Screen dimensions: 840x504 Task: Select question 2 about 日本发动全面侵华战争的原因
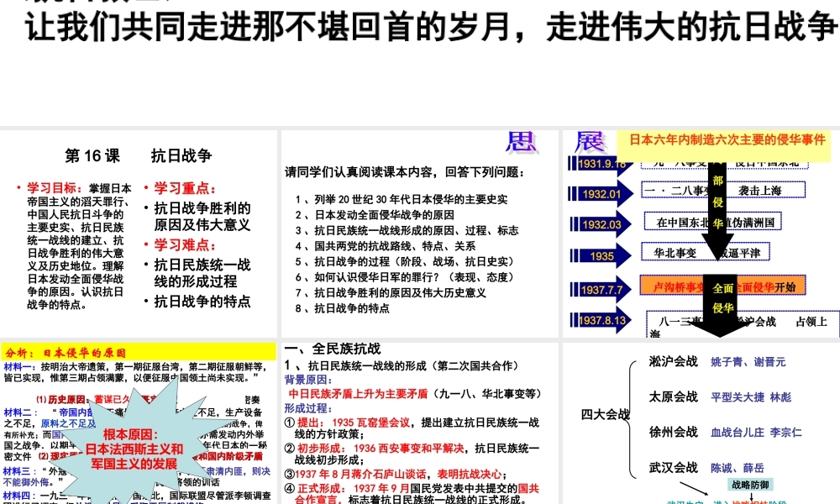(375, 215)
